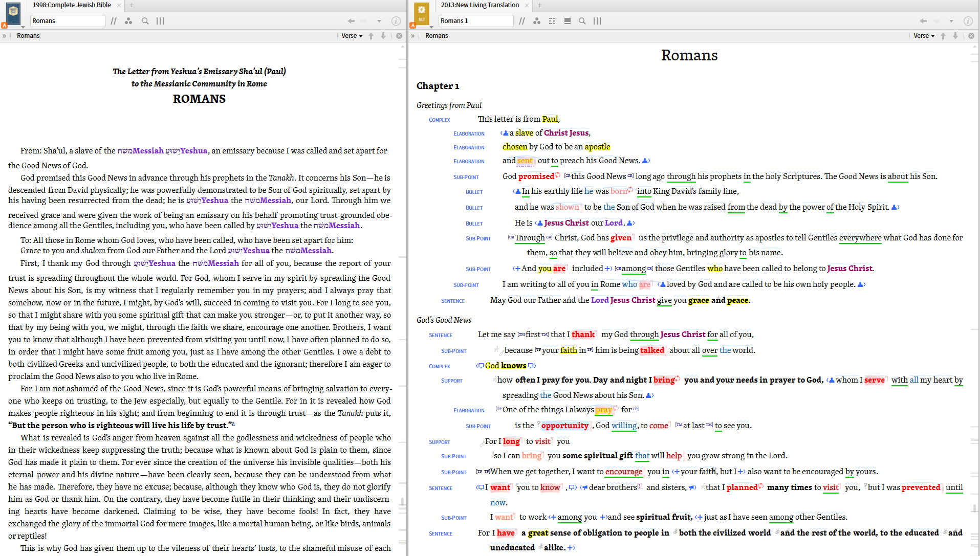
Task: Click the large Romans title in New Living Translation pane
Action: pos(689,55)
